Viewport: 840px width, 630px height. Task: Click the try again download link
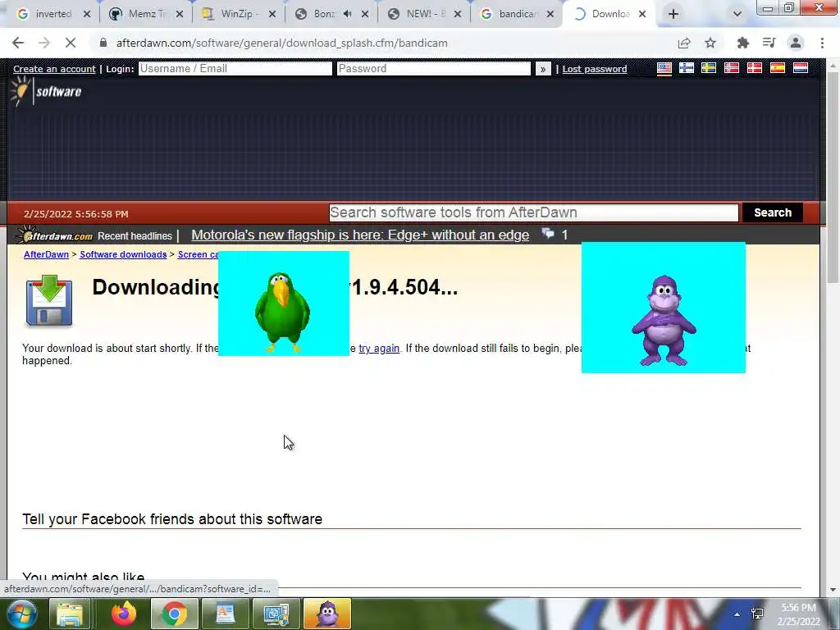tap(379, 348)
